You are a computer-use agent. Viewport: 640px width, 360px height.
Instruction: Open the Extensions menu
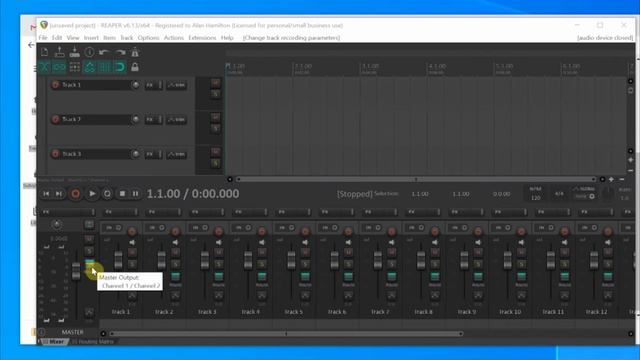click(202, 38)
